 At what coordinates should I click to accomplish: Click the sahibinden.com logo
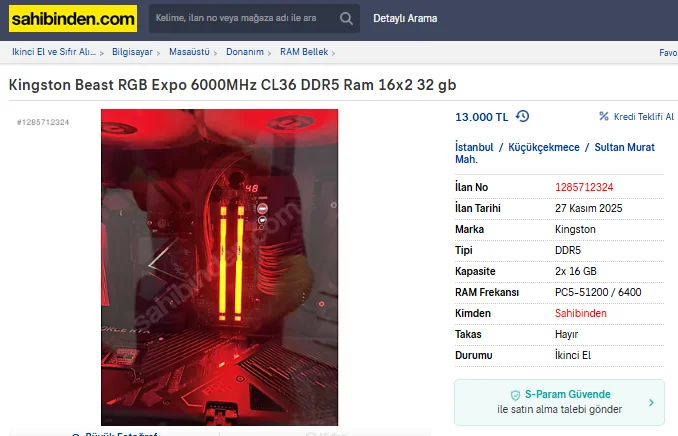(73, 19)
